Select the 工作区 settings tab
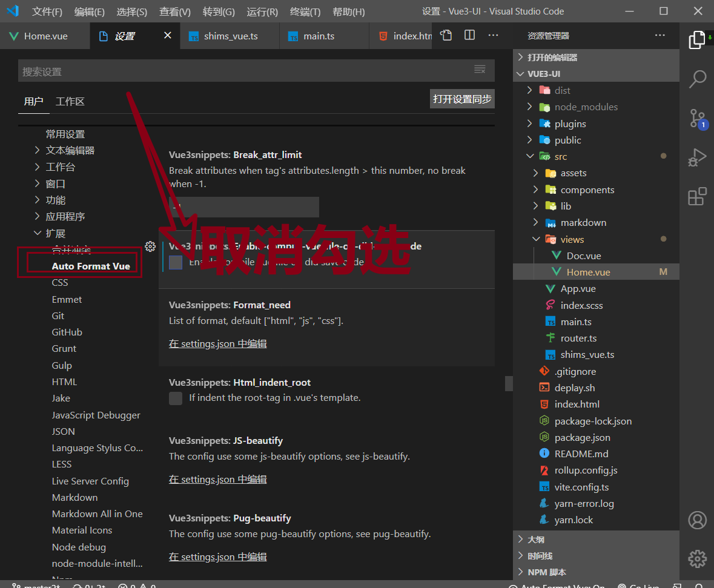 [x=70, y=101]
